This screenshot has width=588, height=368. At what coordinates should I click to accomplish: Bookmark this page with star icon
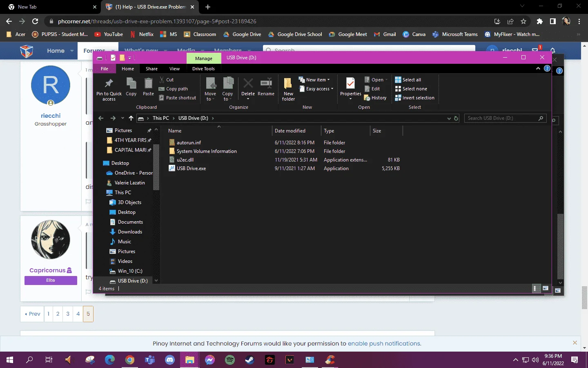pyautogui.click(x=523, y=21)
